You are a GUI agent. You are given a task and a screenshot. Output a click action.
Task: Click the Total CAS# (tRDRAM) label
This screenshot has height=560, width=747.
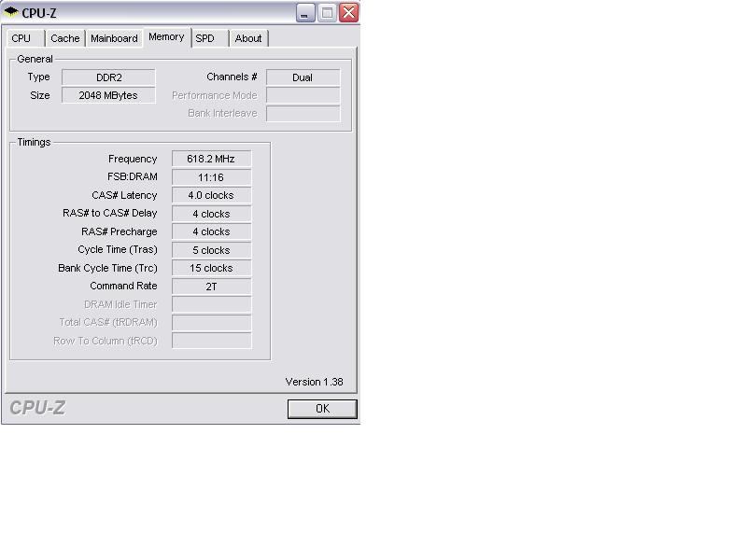click(108, 322)
